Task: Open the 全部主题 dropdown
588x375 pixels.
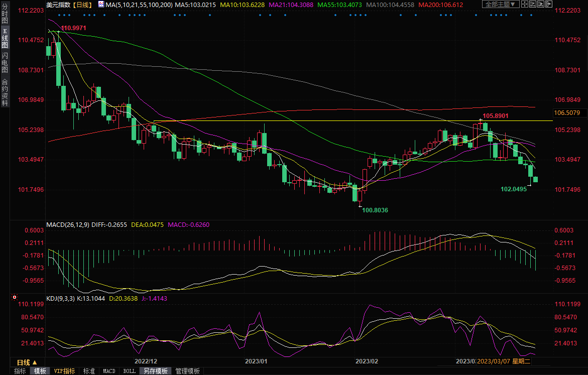Action: pyautogui.click(x=500, y=5)
